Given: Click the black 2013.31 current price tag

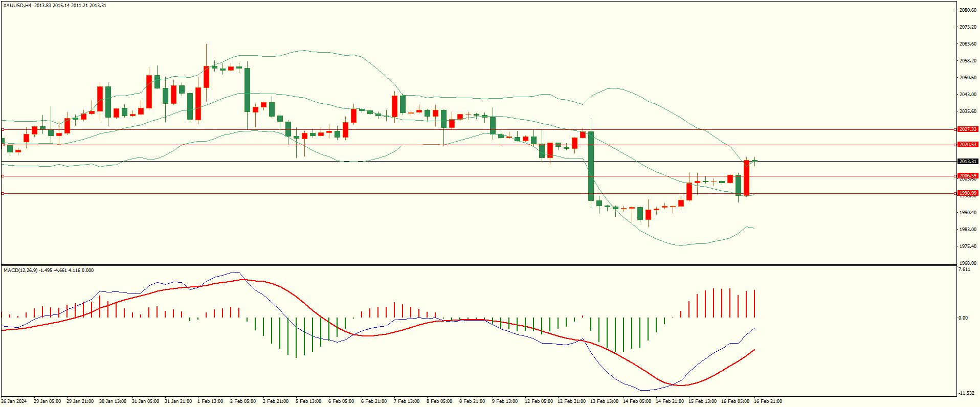Looking at the screenshot, I should pyautogui.click(x=968, y=162).
